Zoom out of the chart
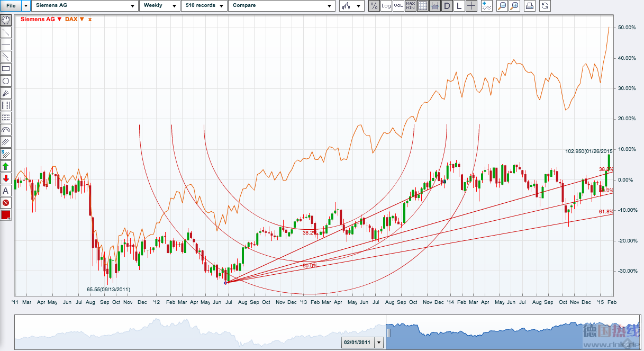The width and height of the screenshot is (644, 351). point(502,6)
